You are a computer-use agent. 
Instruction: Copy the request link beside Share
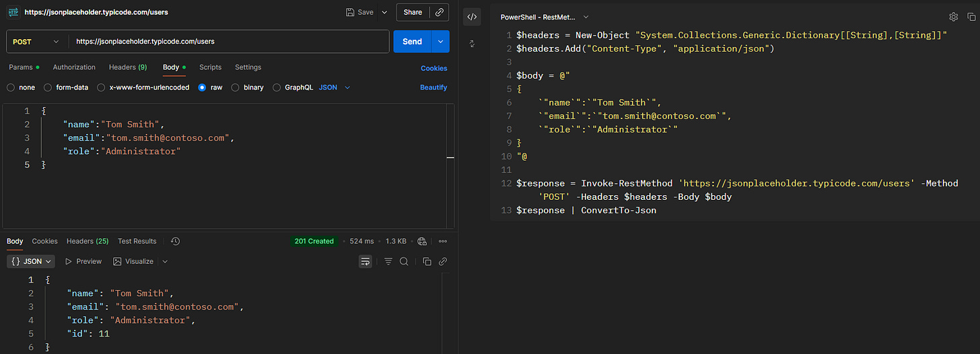click(440, 12)
